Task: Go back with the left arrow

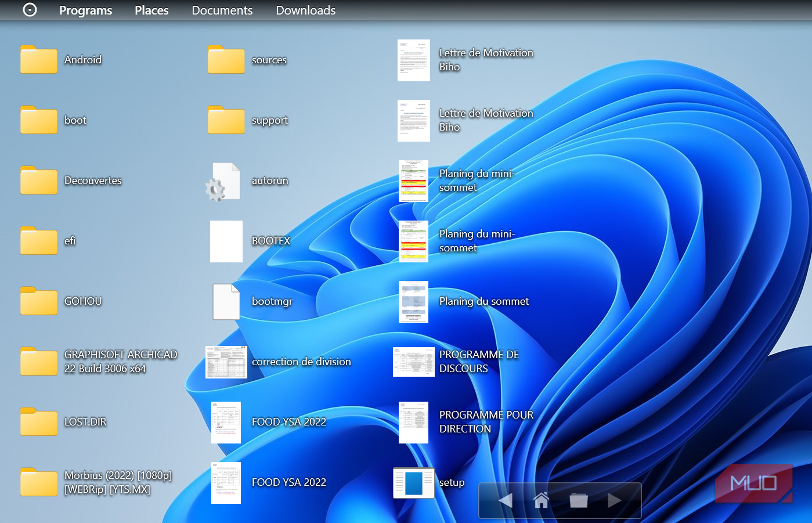Action: [x=505, y=500]
